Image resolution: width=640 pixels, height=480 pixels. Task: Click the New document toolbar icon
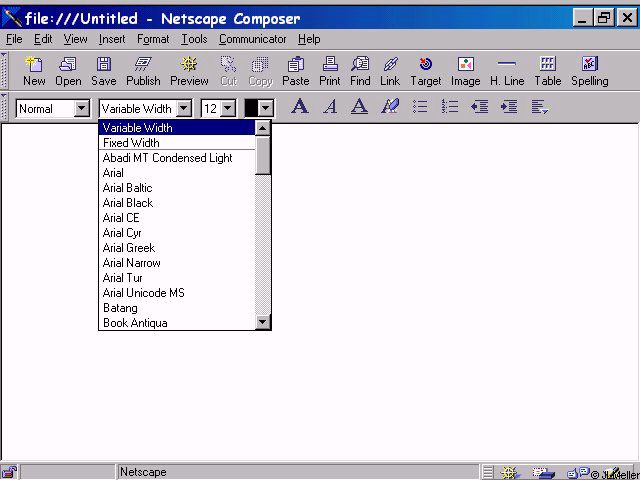point(34,71)
